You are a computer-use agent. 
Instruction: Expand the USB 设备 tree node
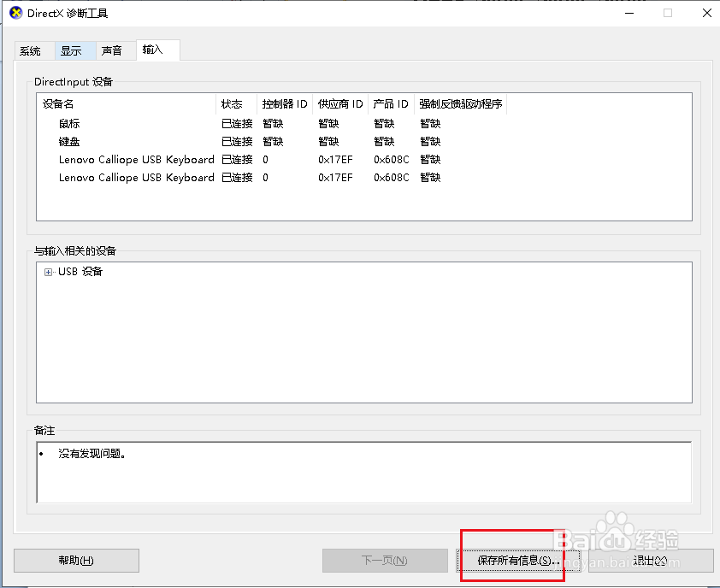click(x=48, y=272)
